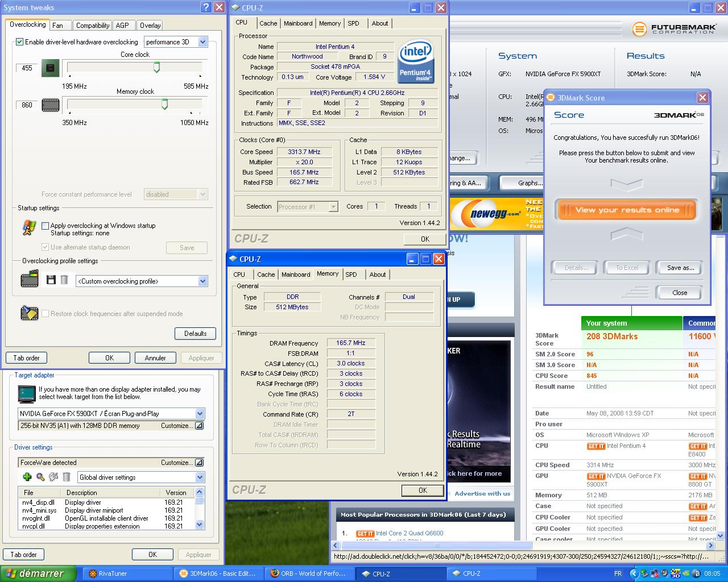Image resolution: width=728 pixels, height=582 pixels.
Task: Click the monitor icon in Target adapter
Action: 26,394
